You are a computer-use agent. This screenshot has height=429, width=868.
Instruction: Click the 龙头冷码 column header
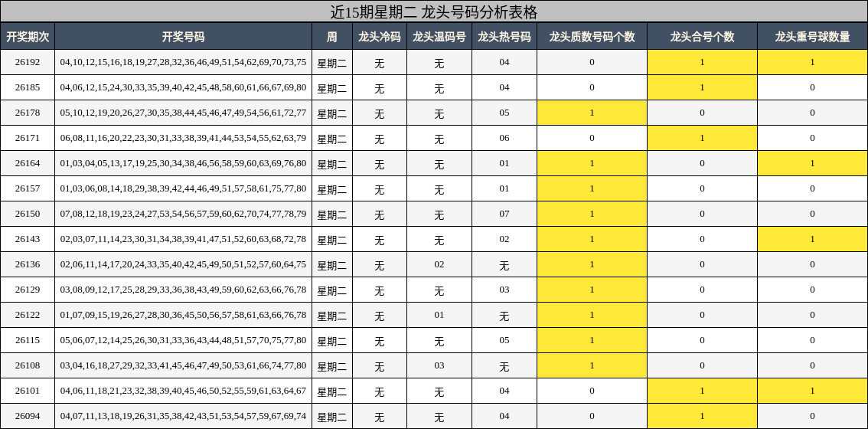point(379,37)
